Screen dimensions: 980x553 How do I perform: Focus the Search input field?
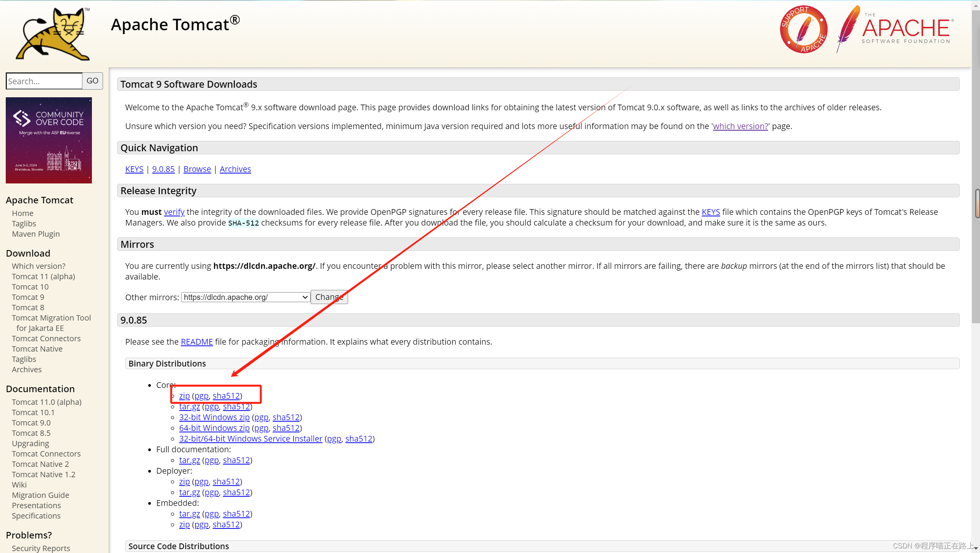[44, 81]
